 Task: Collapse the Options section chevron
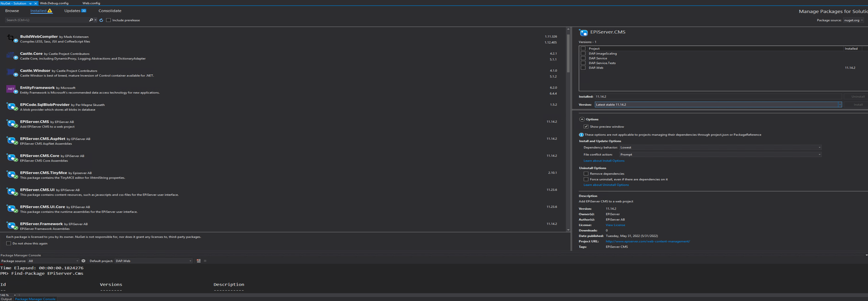click(x=582, y=119)
